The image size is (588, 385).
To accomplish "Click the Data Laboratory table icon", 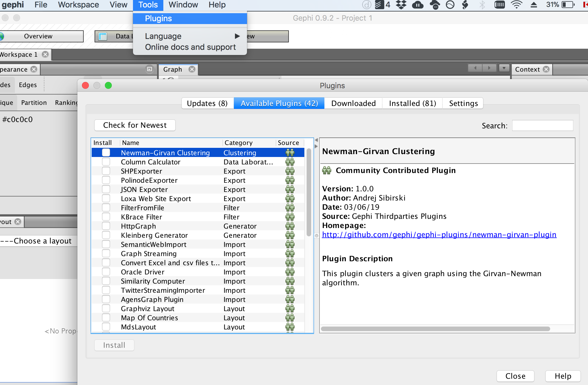I will coord(102,36).
